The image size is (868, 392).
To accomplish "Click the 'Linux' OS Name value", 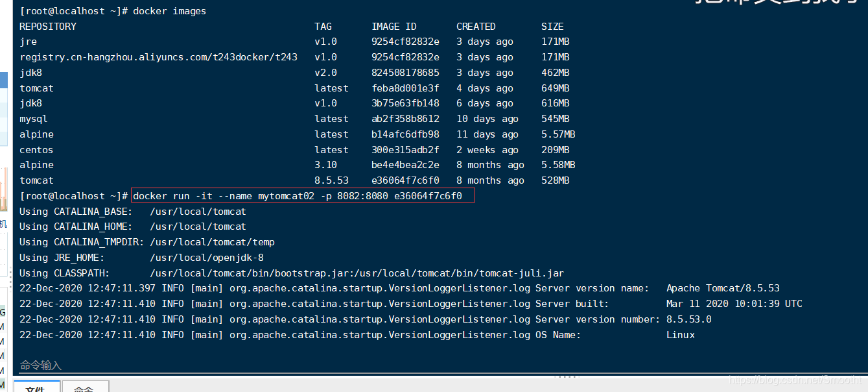I will [x=681, y=335].
